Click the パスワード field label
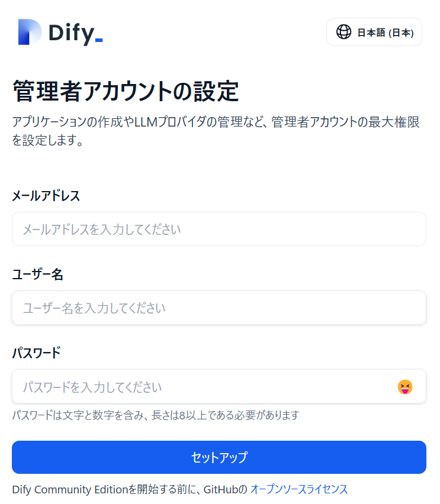This screenshot has width=440, height=504. 36,353
